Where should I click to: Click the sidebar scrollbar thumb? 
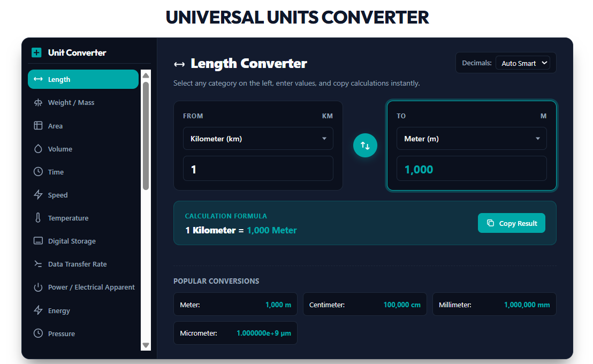pyautogui.click(x=146, y=135)
